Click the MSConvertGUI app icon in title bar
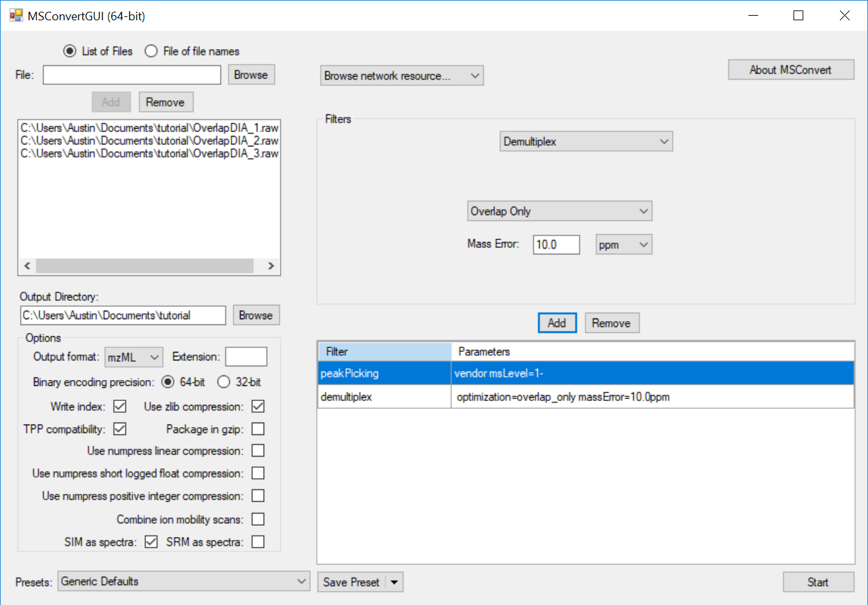868x605 pixels. (x=16, y=16)
